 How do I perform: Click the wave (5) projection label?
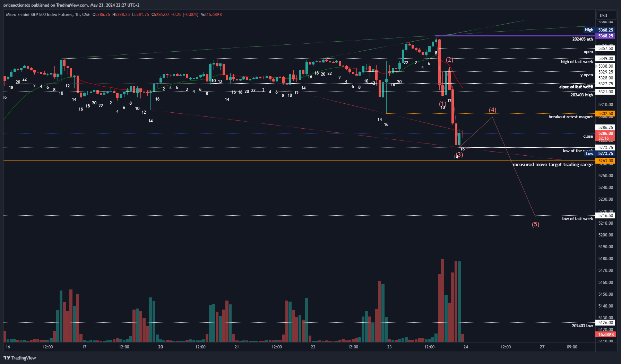point(536,224)
